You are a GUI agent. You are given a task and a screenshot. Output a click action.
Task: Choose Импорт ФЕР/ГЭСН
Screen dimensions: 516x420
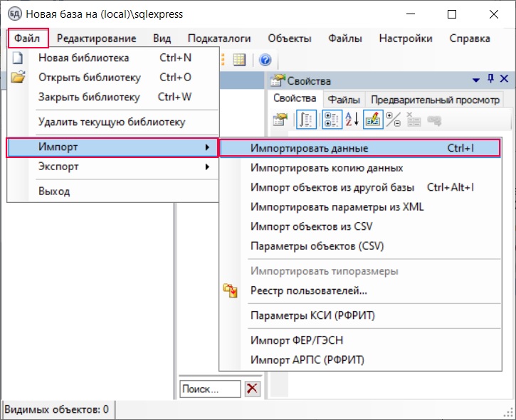(361, 340)
